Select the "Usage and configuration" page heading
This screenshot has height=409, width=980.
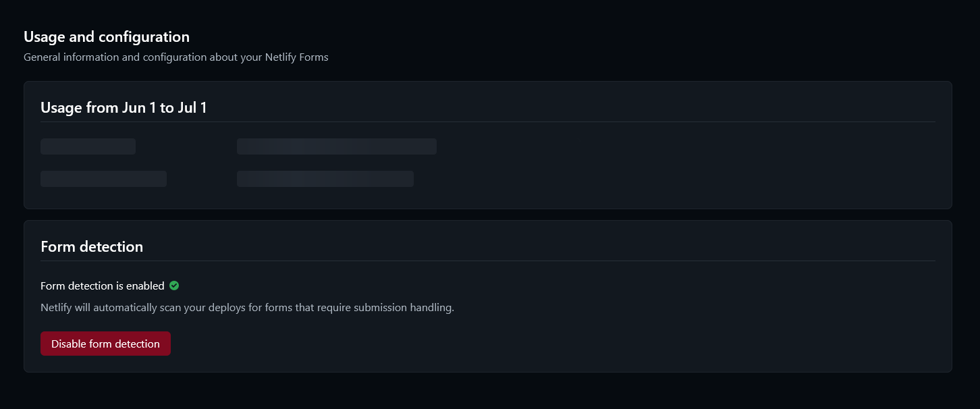(x=107, y=36)
